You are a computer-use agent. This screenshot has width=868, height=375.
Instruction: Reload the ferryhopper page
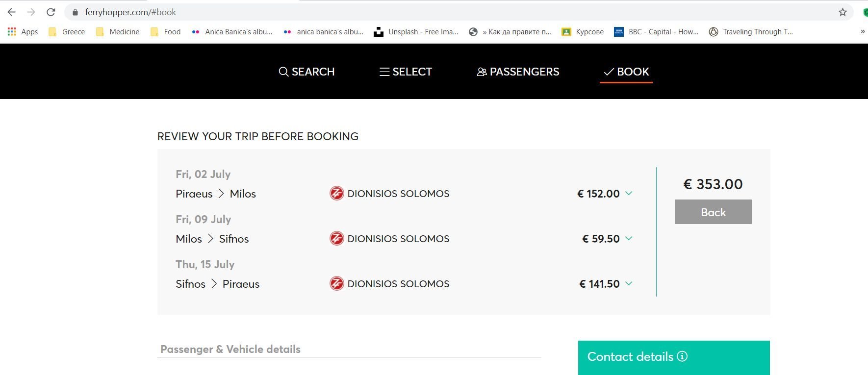pos(51,12)
